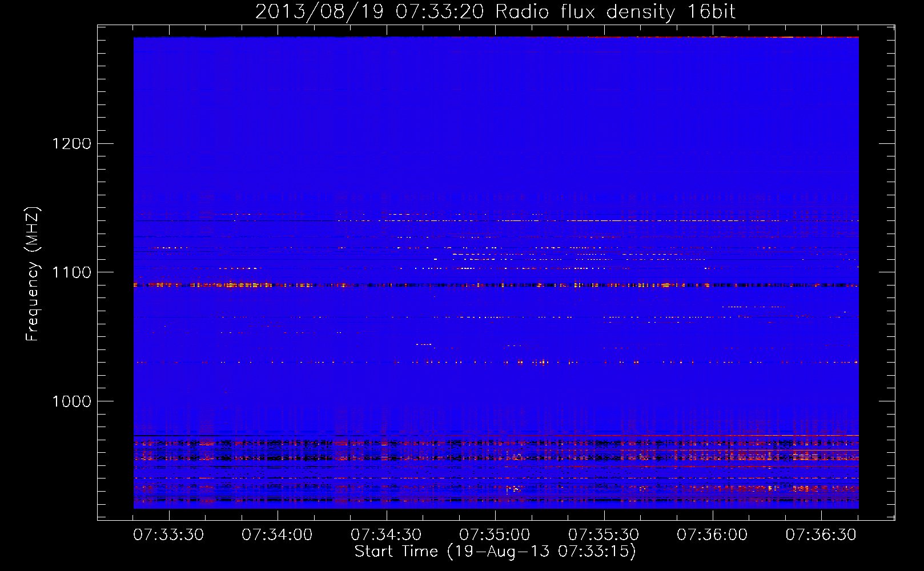Click the 07:36:00 time tick label

(712, 535)
